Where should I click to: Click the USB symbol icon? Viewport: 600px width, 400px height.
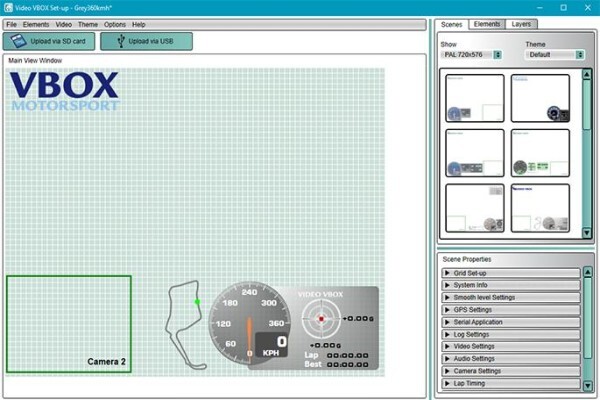pos(121,41)
